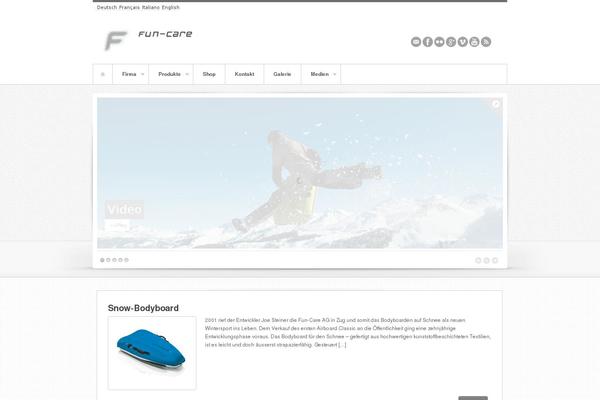
Task: Subscribe via the RSS feed icon
Action: click(x=486, y=42)
